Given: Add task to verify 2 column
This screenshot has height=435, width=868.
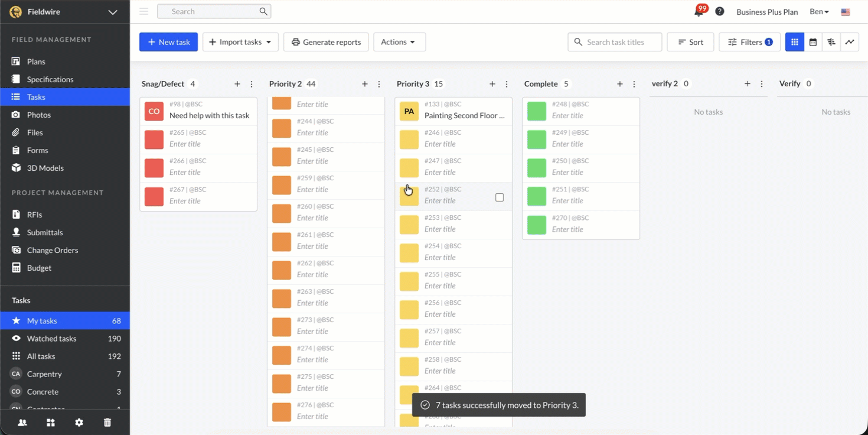Looking at the screenshot, I should pos(748,84).
